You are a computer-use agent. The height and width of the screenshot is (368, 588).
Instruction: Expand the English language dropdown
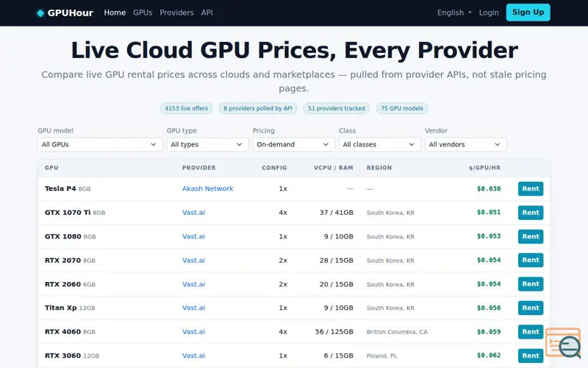(x=454, y=13)
